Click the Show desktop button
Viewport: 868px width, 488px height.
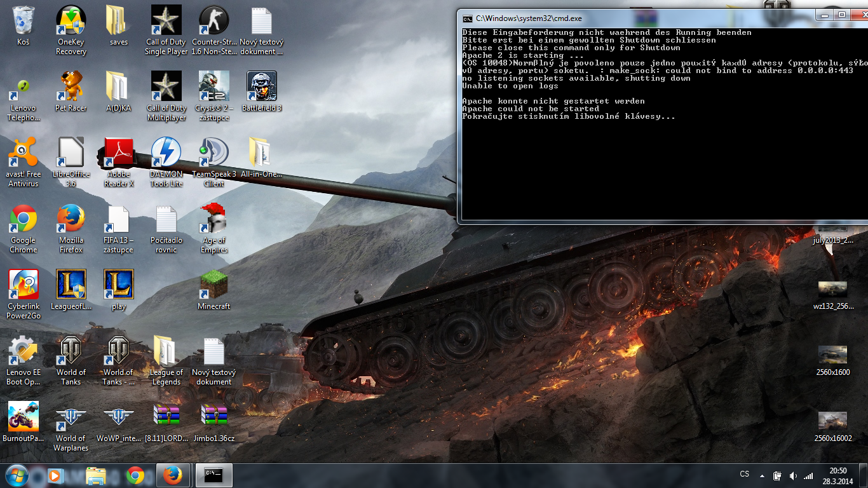point(864,475)
